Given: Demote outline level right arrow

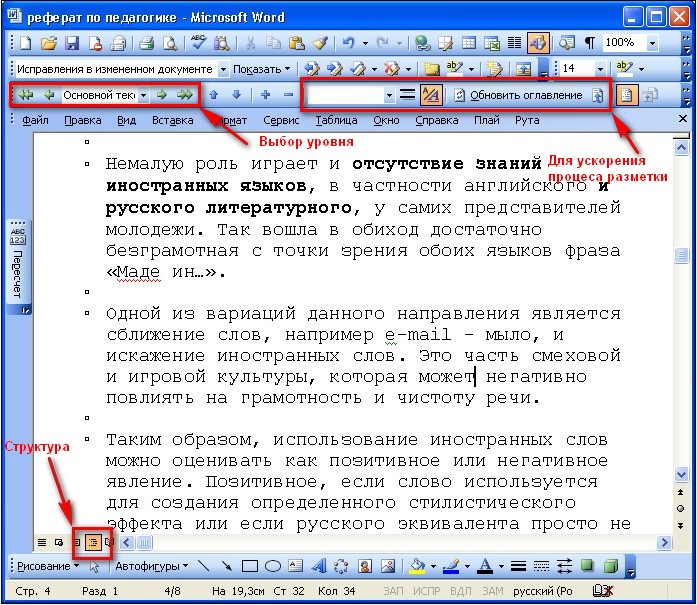Looking at the screenshot, I should (x=162, y=95).
